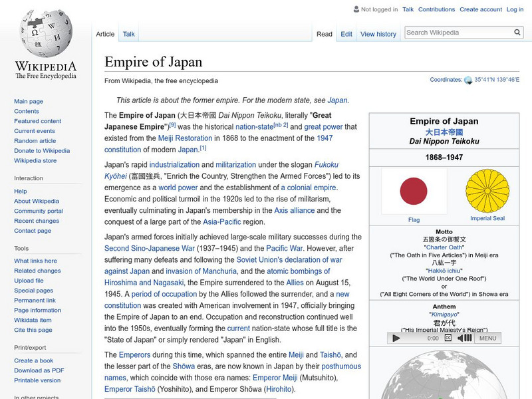Click the search magnifying glass icon
Viewport: 532px width, 399px height.
click(x=517, y=32)
